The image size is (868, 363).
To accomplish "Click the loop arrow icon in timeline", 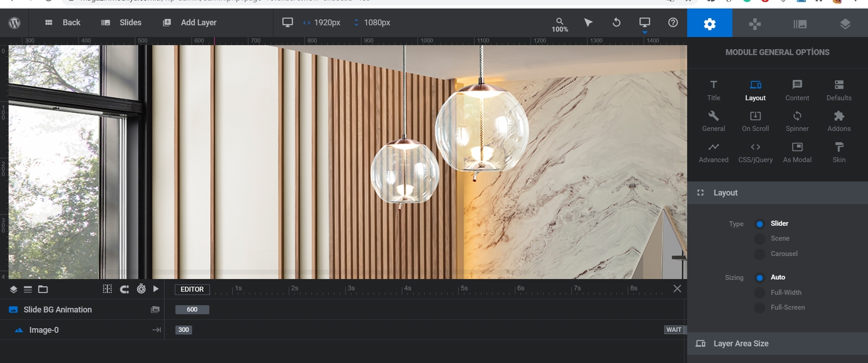I will (124, 289).
